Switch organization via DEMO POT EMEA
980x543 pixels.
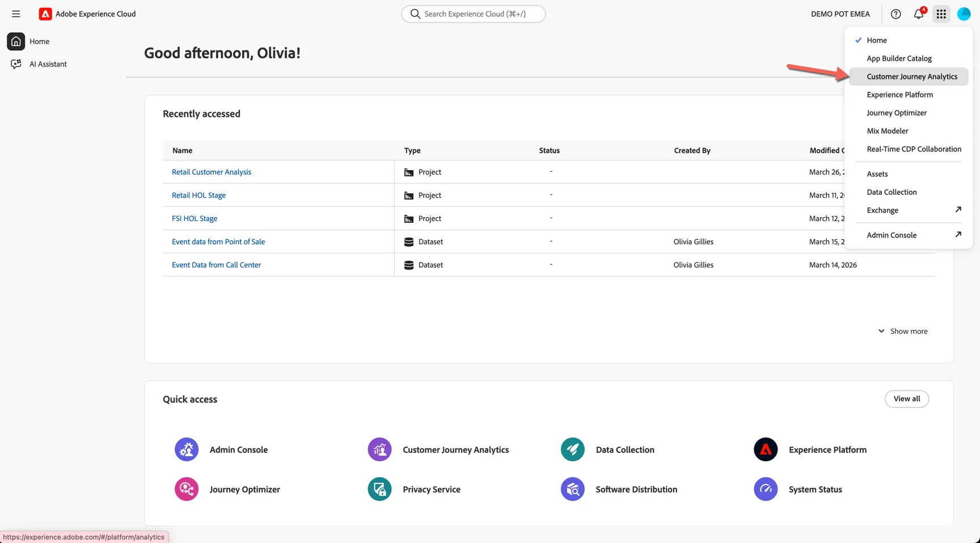tap(840, 14)
